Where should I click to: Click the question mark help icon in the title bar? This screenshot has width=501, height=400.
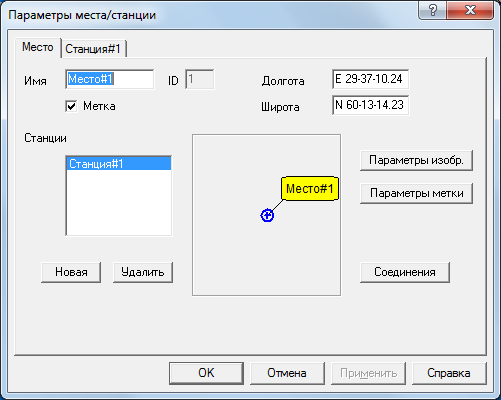coord(432,10)
